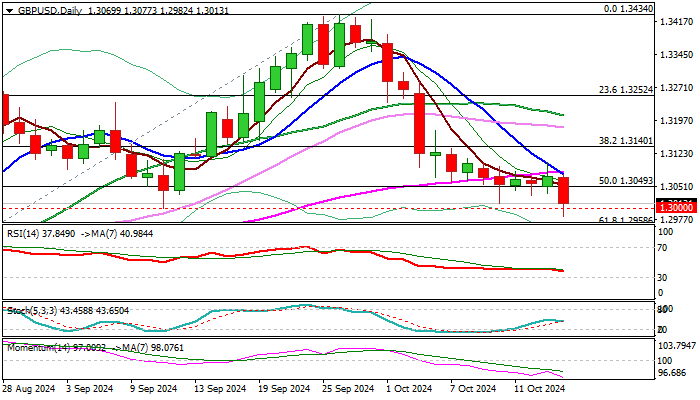
Task: Click the 28 Aug 2024 date label
Action: pyautogui.click(x=29, y=389)
